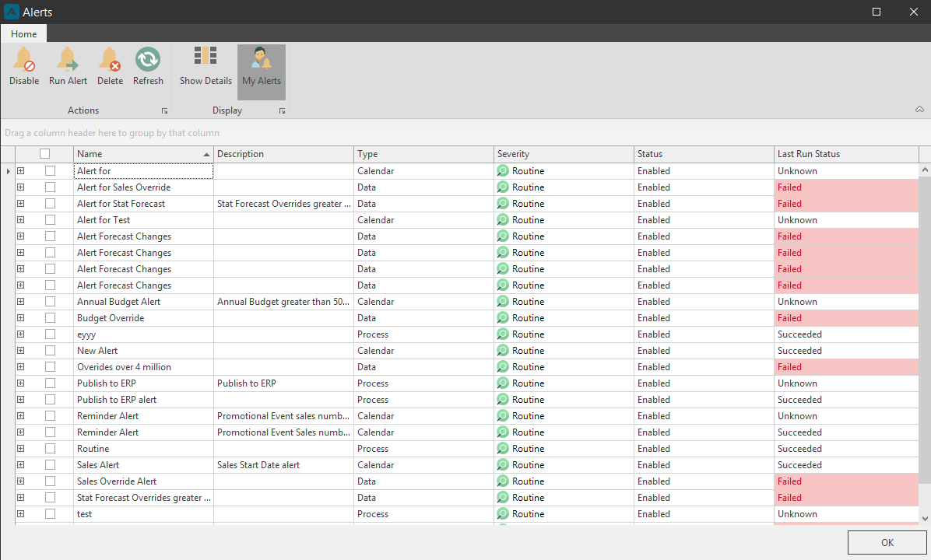The width and height of the screenshot is (931, 560).
Task: Click severity icon for Annual Budget Alert
Action: (503, 302)
